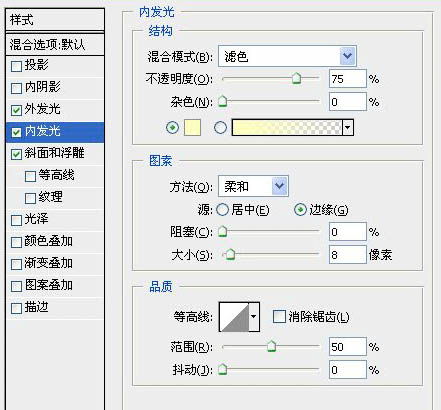441x410 pixels.
Task: Click the 阻塞 slider handle
Action: pyautogui.click(x=222, y=231)
